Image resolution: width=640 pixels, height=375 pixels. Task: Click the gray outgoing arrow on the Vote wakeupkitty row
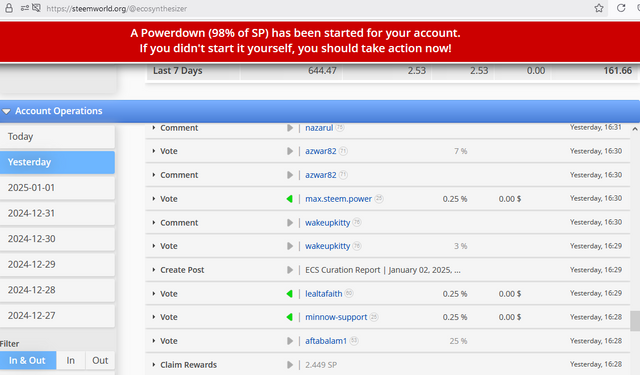click(x=290, y=246)
